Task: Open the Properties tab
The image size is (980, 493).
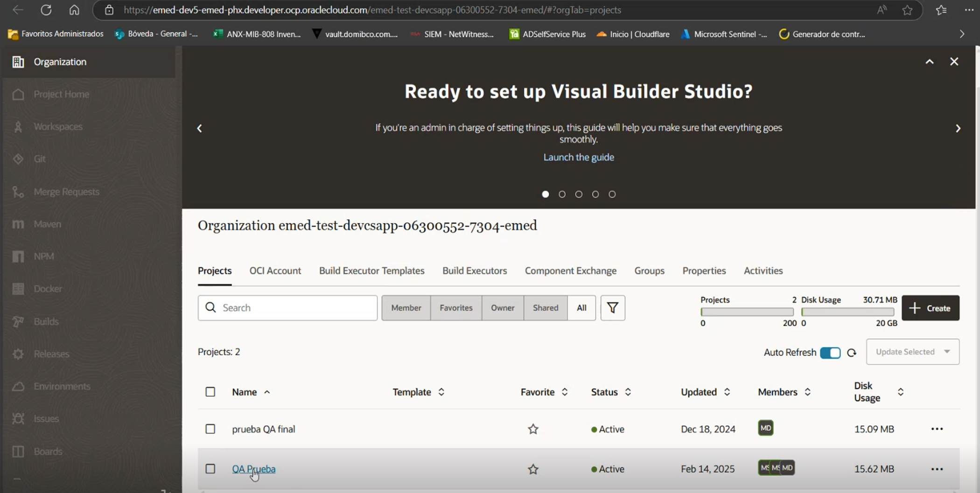Action: click(704, 271)
